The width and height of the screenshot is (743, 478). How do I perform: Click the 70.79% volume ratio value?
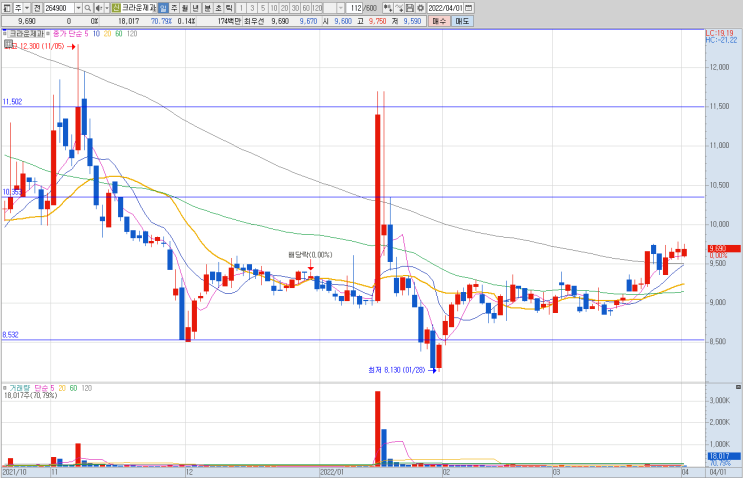[x=161, y=21]
